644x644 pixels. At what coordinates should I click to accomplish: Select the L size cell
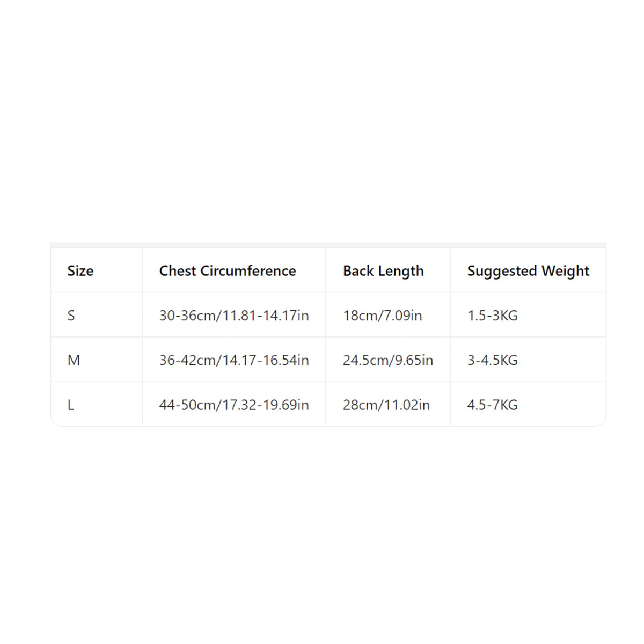click(97, 404)
